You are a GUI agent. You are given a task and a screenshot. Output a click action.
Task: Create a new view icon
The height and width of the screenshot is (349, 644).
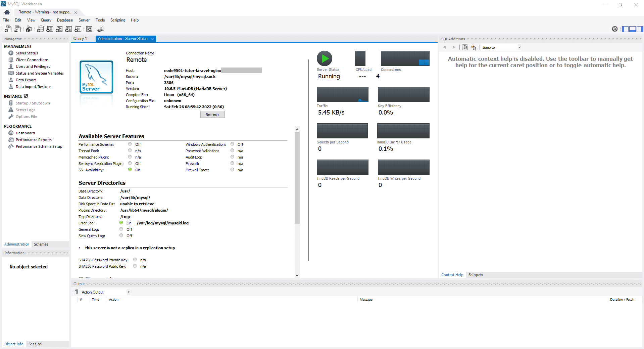[59, 29]
